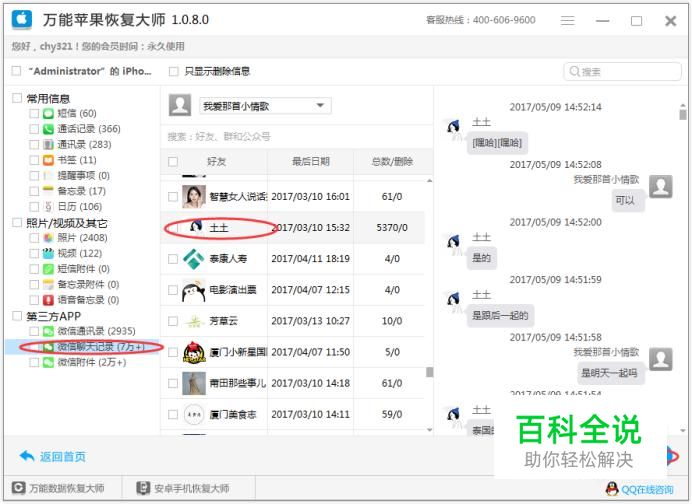
Task: Click the 厦门小新星国 avatar icon
Action: pos(194,352)
